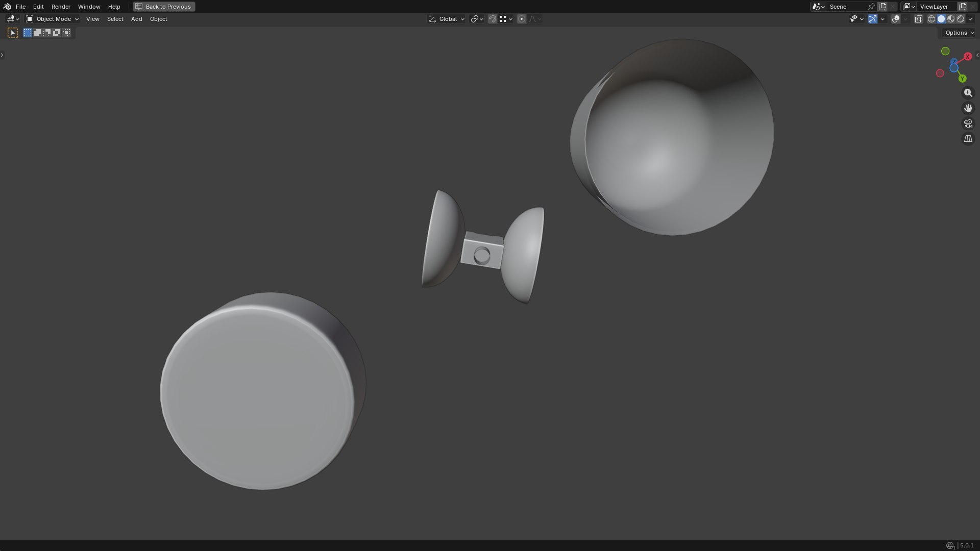Toggle the snapping magnet

point(493,19)
